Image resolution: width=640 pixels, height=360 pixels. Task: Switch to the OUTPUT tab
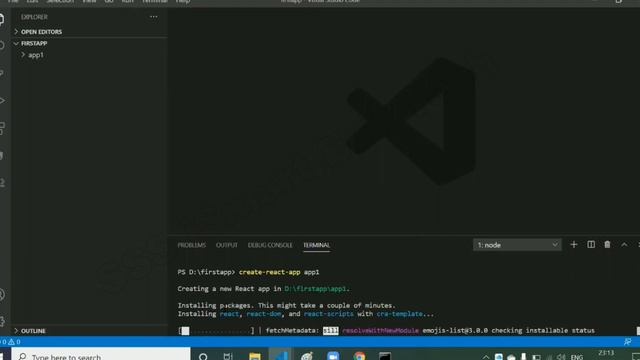click(227, 245)
